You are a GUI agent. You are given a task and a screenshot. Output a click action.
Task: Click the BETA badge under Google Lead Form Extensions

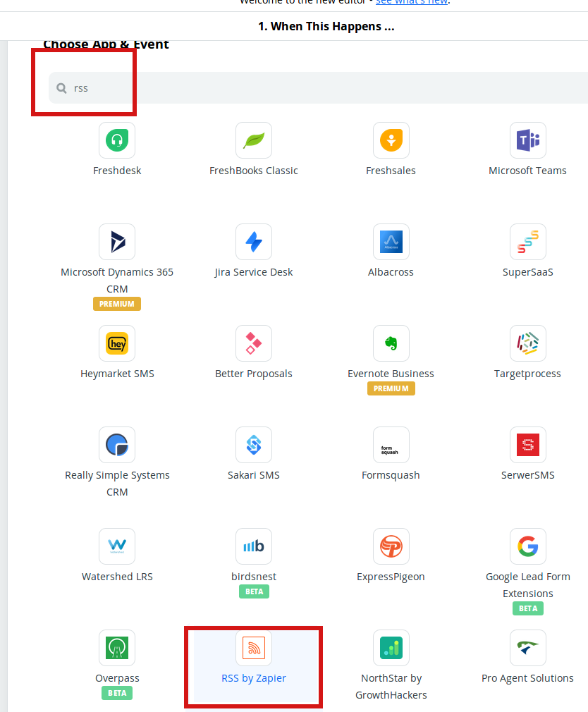pyautogui.click(x=528, y=608)
